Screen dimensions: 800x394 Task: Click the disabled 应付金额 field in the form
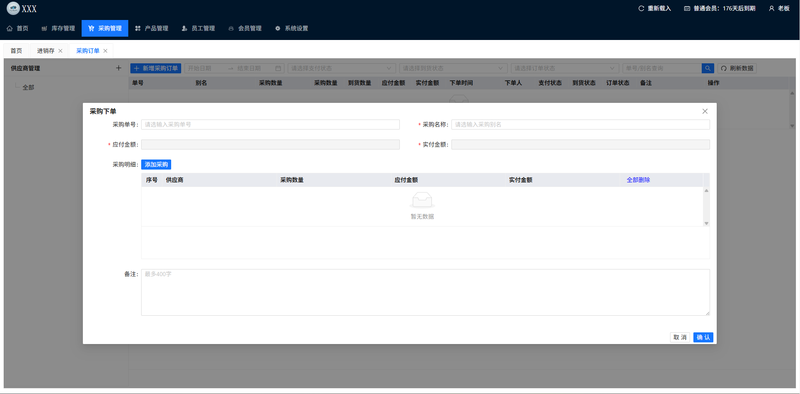[x=270, y=144]
